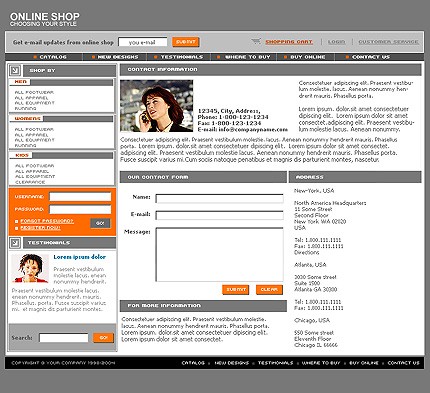Click the Login link in header
The height and width of the screenshot is (393, 430).
point(336,42)
